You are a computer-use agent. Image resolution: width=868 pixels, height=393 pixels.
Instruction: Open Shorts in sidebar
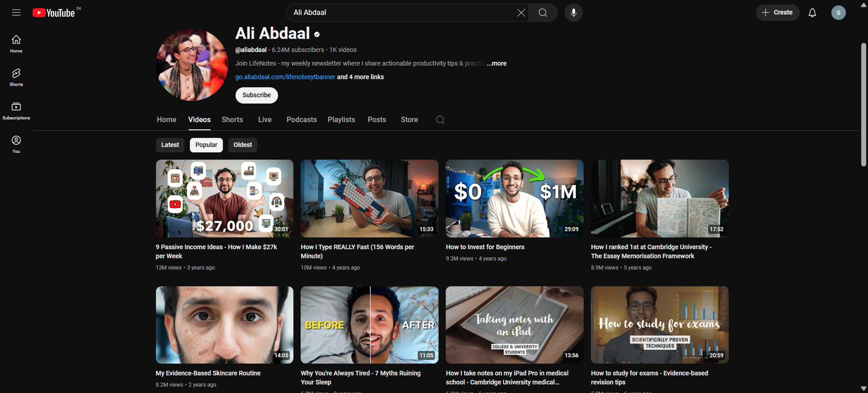coord(16,77)
